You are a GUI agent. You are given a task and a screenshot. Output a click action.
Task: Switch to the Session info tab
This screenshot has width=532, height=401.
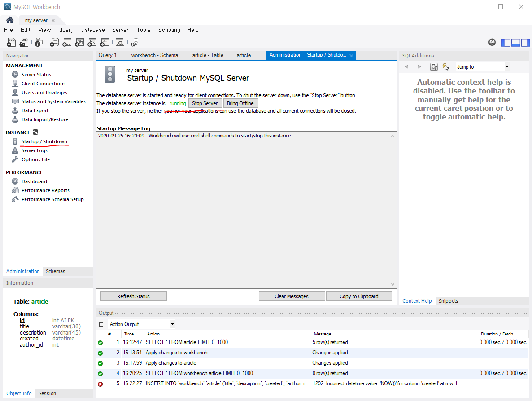click(x=47, y=393)
